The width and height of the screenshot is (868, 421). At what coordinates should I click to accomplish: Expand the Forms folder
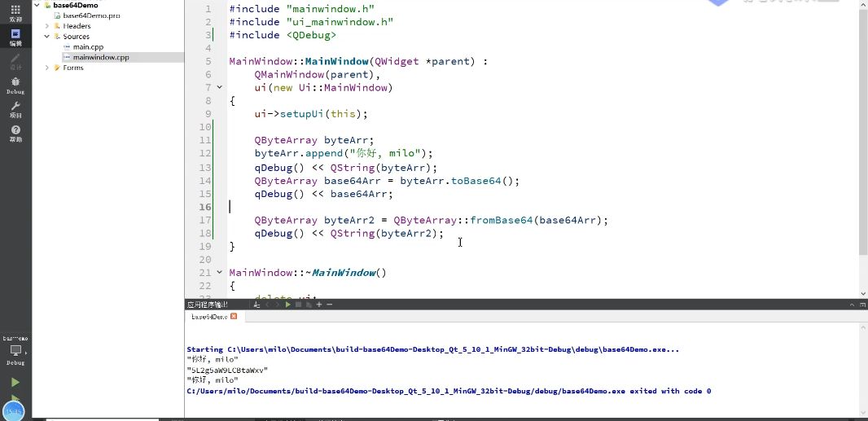pyautogui.click(x=47, y=68)
